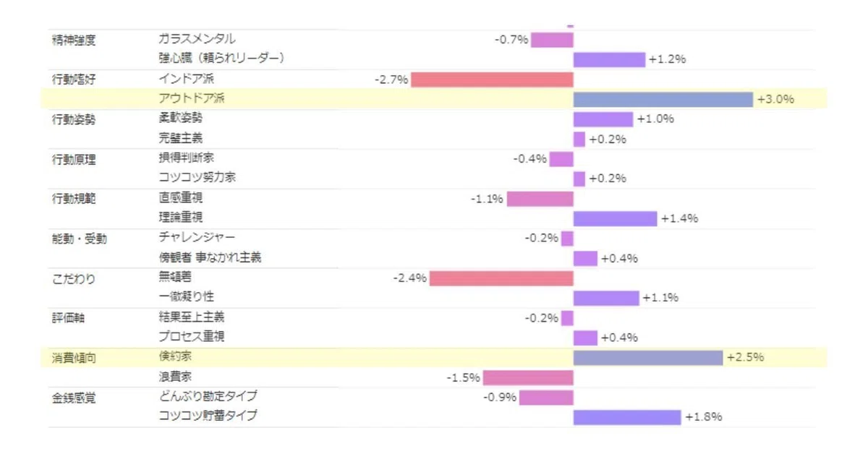Select the 金銭感覚 category label
The image size is (868, 454).
click(73, 397)
